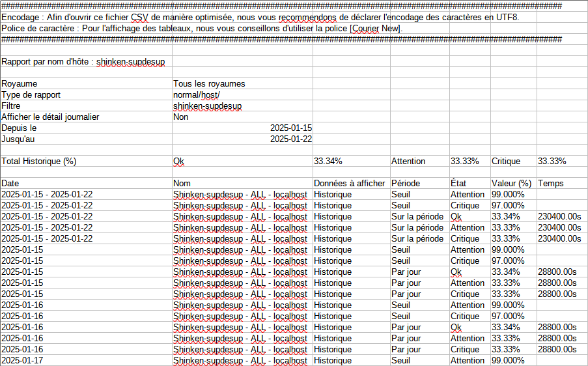Screen dimensions: 588x366
Task: Select the 'État' column header cell
Action: [x=458, y=184]
